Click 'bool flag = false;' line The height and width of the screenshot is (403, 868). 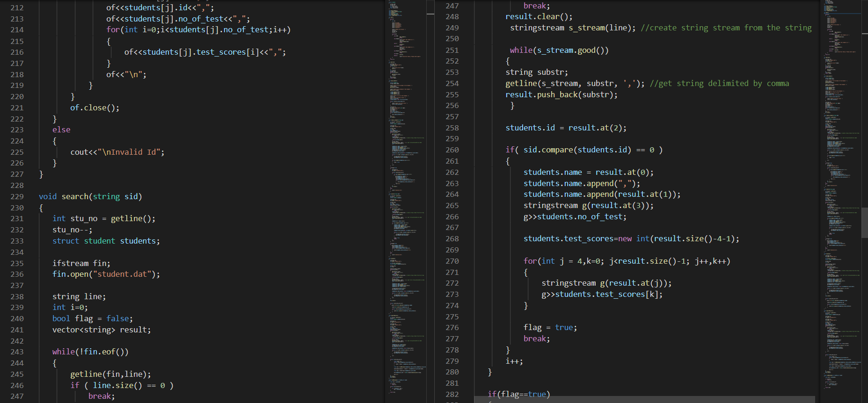[93, 318]
